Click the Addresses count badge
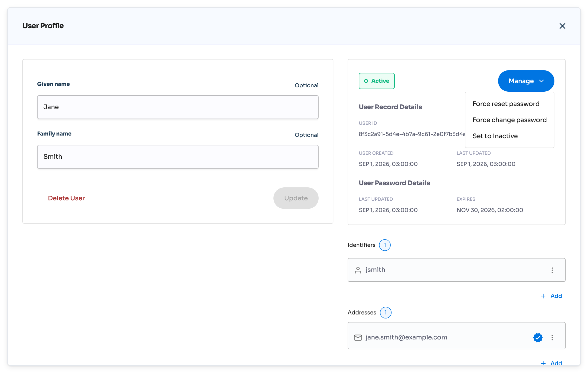The height and width of the screenshot is (373, 588). (x=386, y=312)
